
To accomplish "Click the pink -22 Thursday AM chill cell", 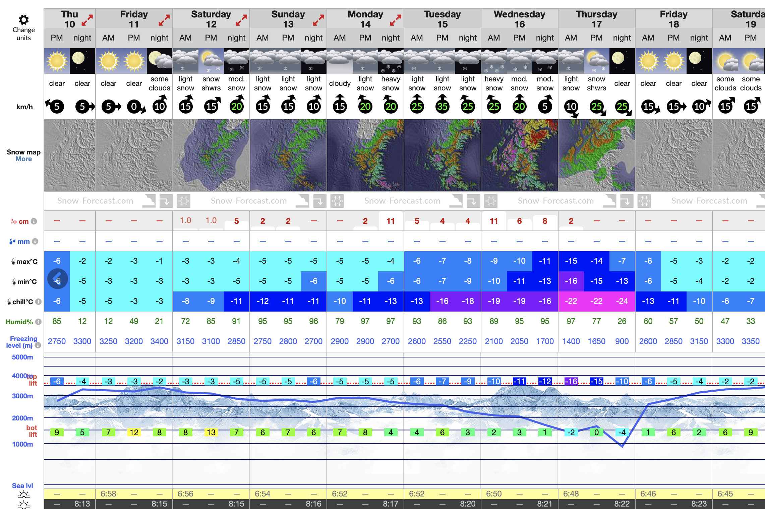I will (x=571, y=301).
